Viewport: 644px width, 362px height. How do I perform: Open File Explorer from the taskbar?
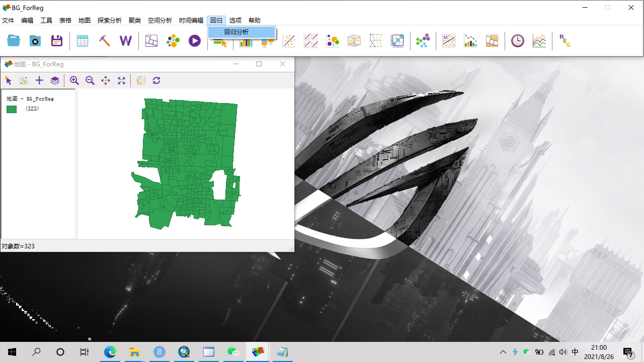[135, 352]
